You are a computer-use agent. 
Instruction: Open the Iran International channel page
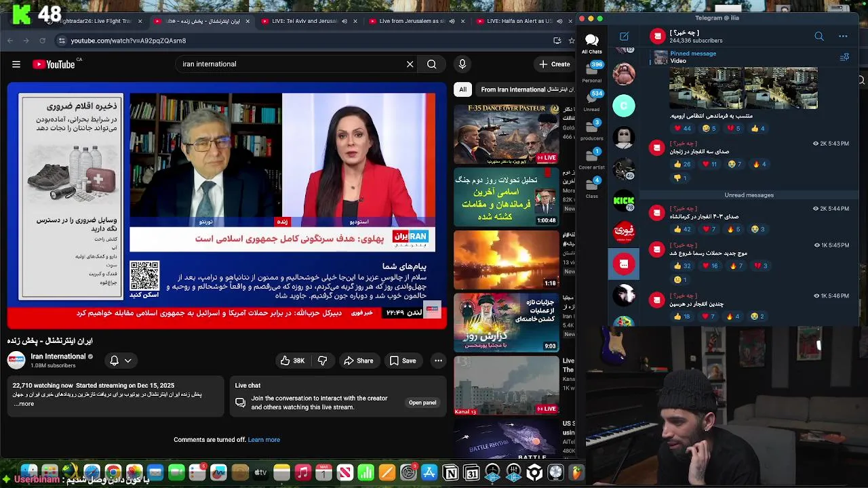point(58,357)
